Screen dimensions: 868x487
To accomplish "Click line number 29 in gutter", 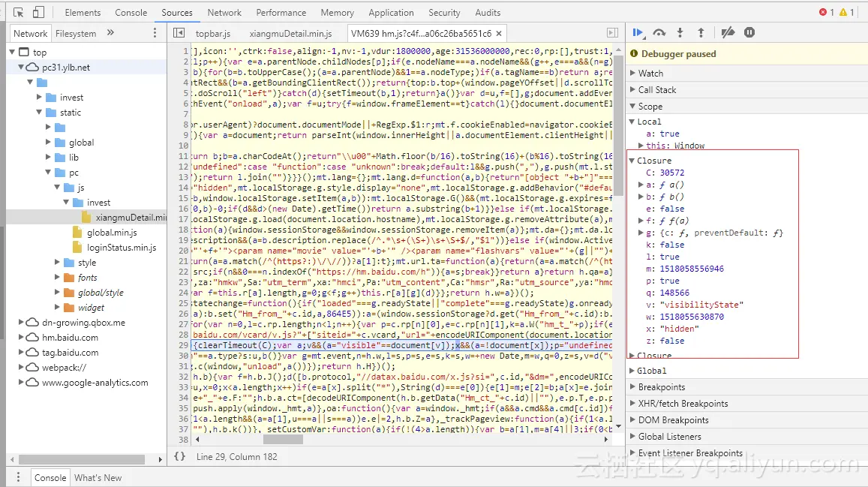I will click(x=183, y=345).
